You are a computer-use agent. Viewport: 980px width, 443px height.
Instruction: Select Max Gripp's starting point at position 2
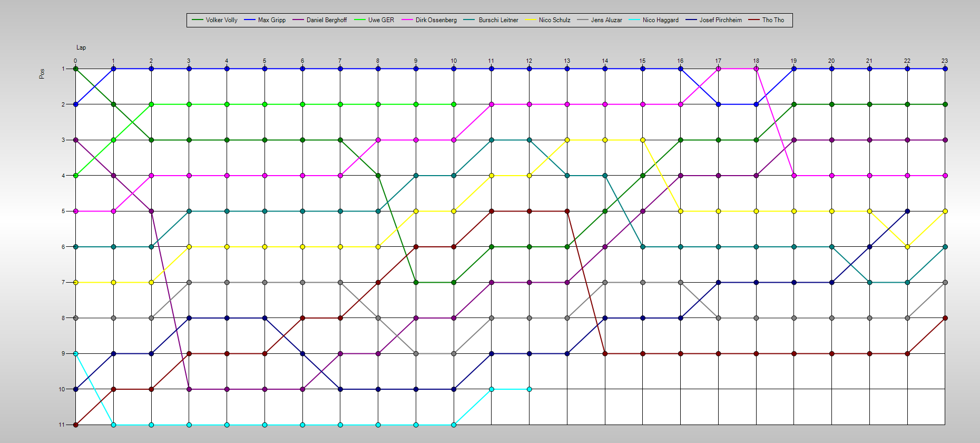(x=75, y=104)
